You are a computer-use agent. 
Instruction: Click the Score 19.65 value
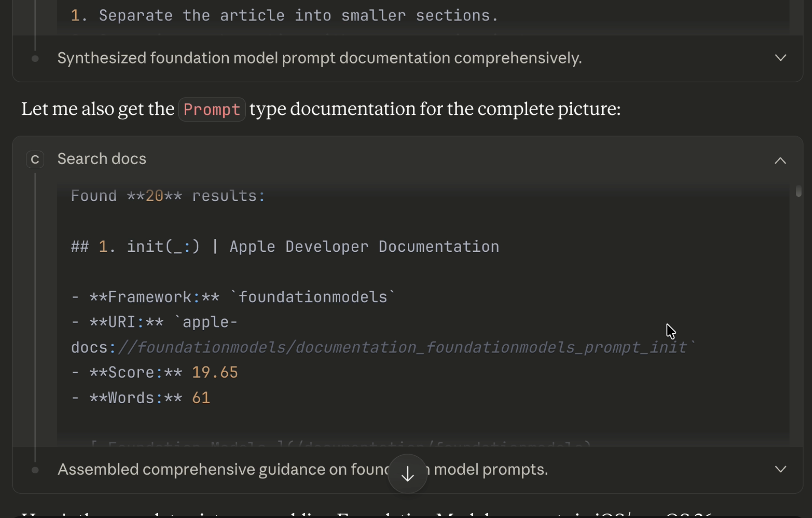point(215,372)
